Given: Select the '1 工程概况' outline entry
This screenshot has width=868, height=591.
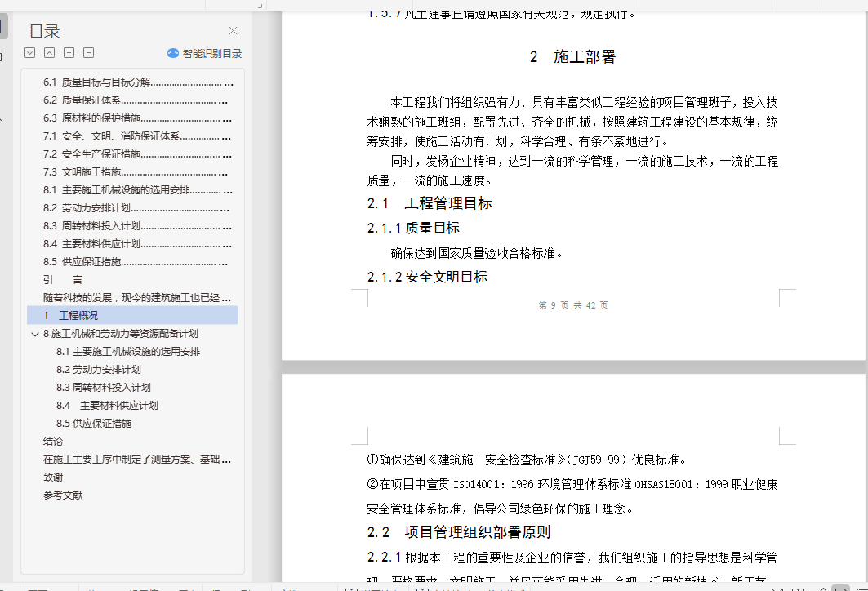Looking at the screenshot, I should (x=132, y=315).
